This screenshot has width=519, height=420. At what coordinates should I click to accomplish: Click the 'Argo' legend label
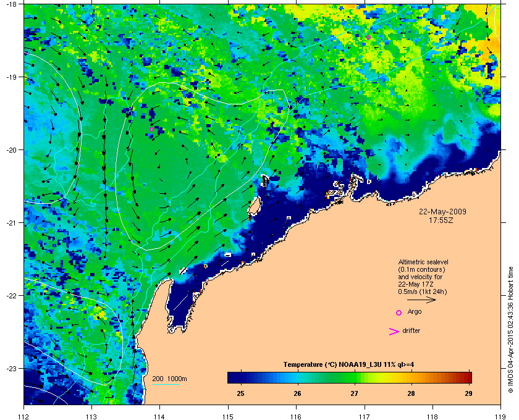415,312
